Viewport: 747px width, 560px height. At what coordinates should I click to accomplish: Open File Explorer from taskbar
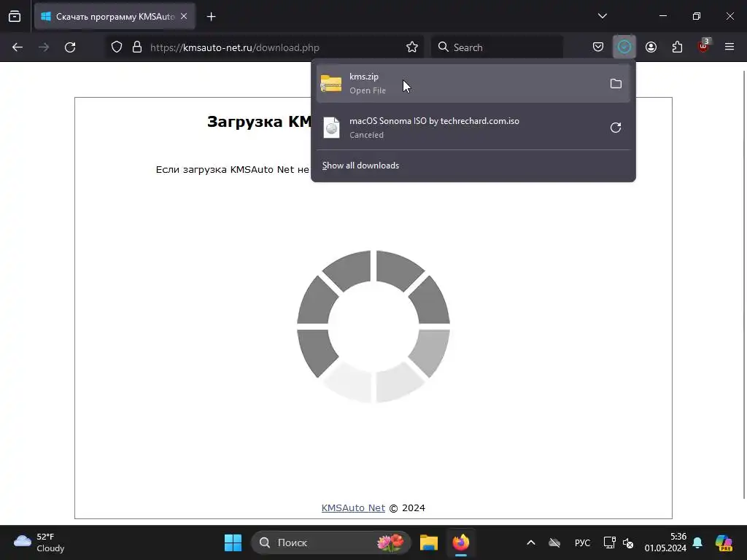(x=429, y=542)
